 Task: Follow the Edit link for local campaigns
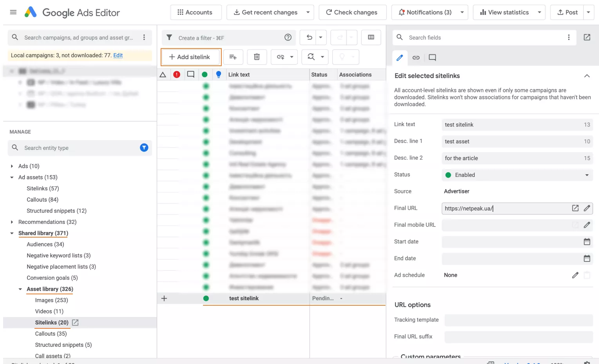pos(118,55)
